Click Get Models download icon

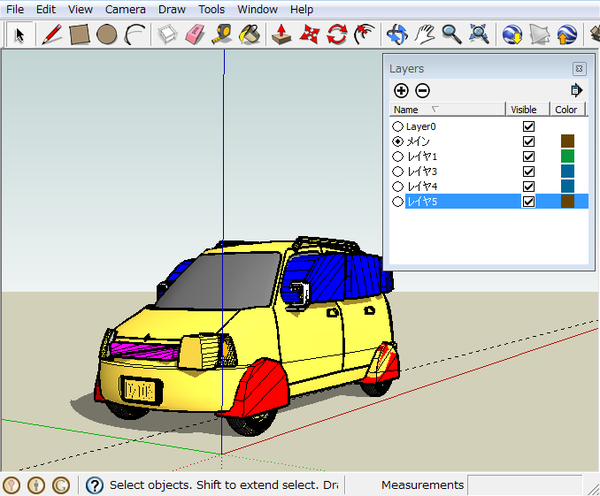(512, 34)
